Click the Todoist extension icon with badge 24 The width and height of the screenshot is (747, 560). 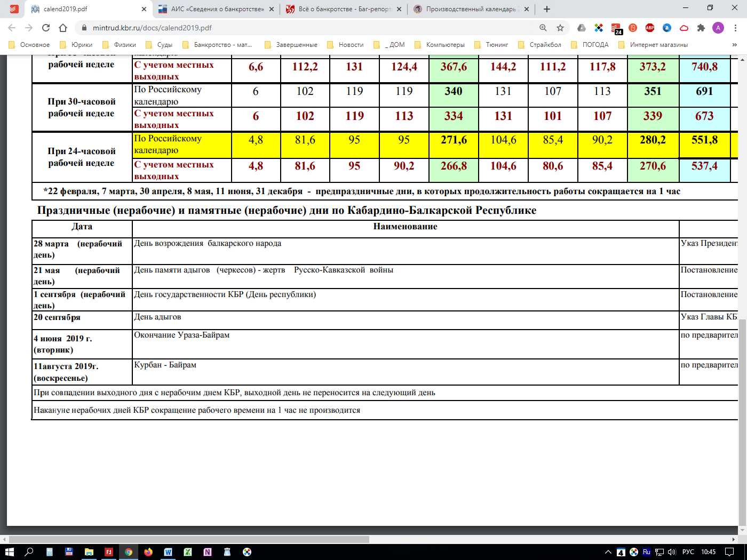[616, 28]
